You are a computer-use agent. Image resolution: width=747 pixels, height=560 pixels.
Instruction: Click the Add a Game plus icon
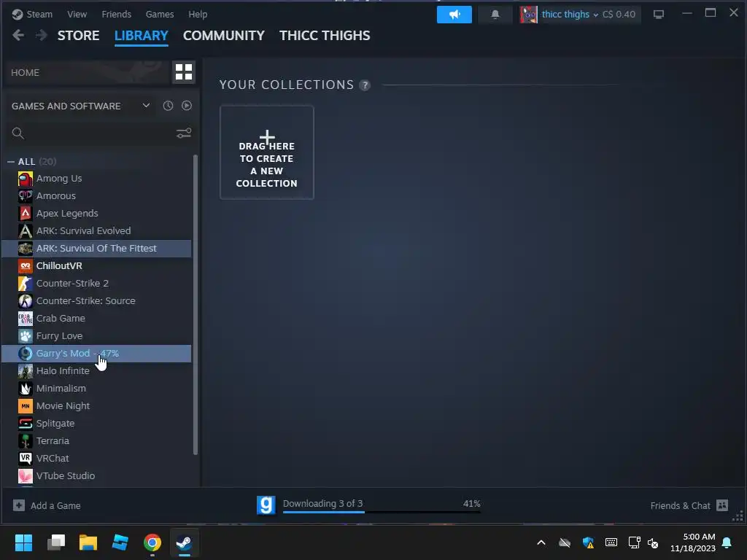tap(18, 505)
